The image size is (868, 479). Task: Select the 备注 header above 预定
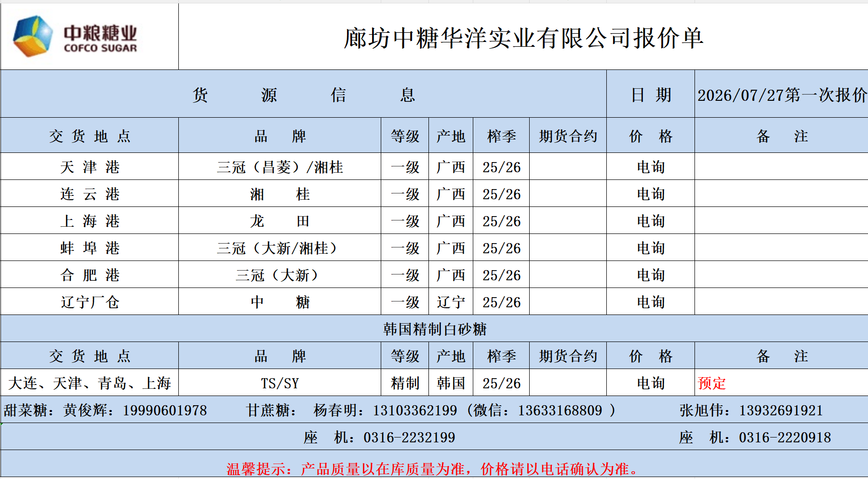pyautogui.click(x=782, y=356)
